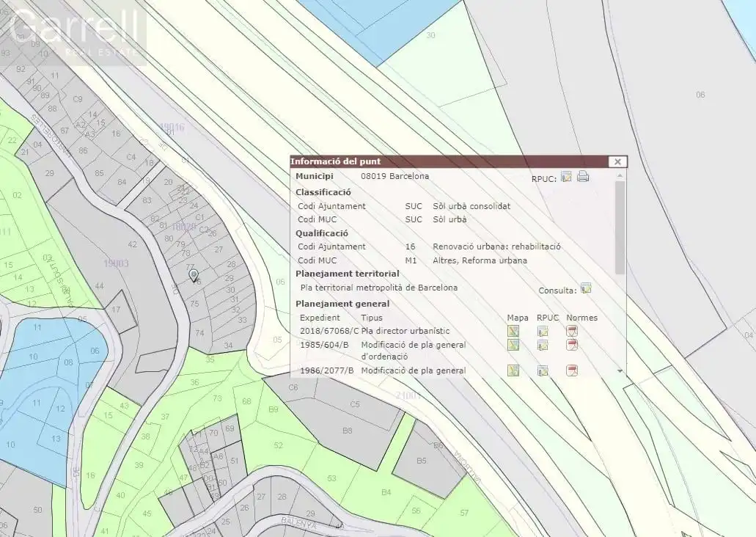
Task: Click map parcel numbered 74
Action: coord(199,333)
